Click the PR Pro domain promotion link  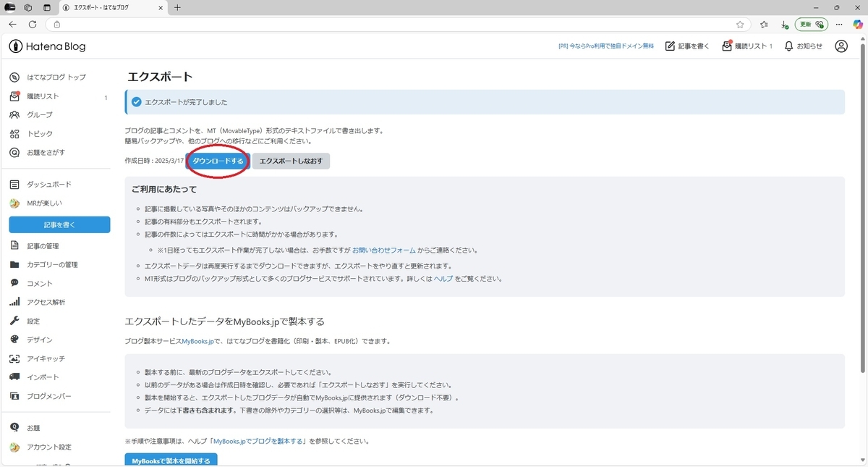606,46
